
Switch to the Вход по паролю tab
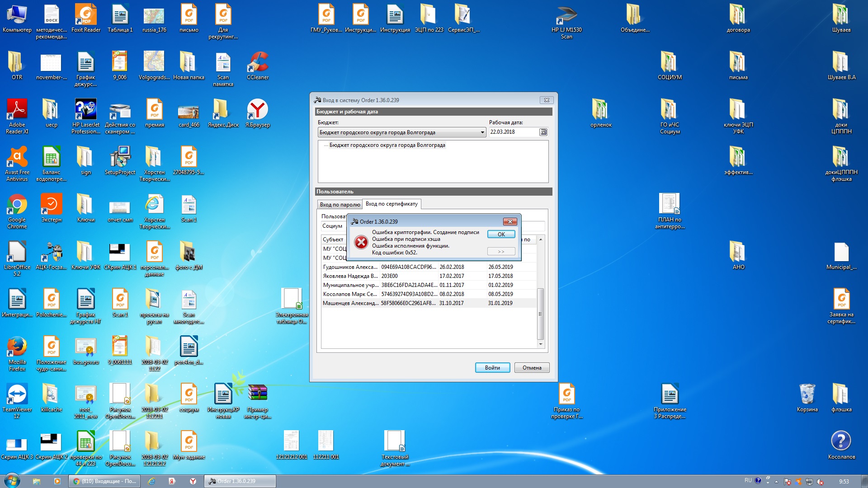tap(340, 205)
